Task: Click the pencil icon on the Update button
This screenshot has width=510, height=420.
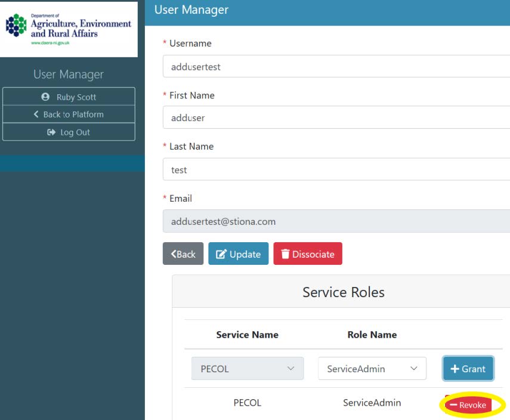Action: click(221, 254)
